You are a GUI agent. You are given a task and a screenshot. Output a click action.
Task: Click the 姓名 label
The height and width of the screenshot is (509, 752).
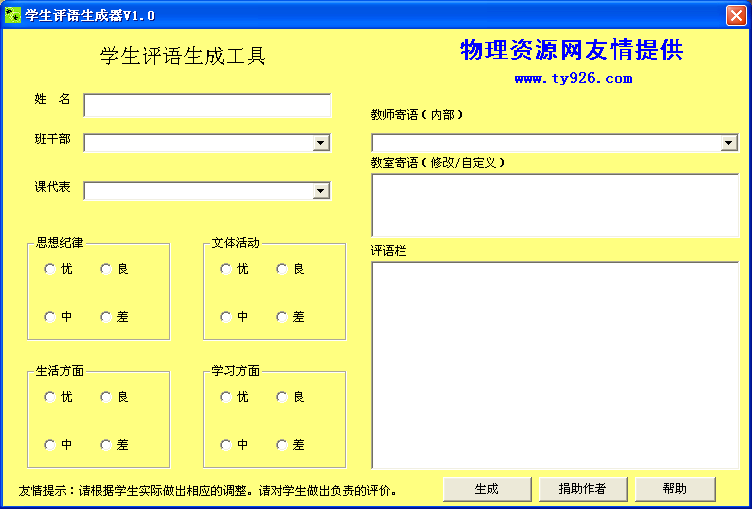tap(53, 99)
